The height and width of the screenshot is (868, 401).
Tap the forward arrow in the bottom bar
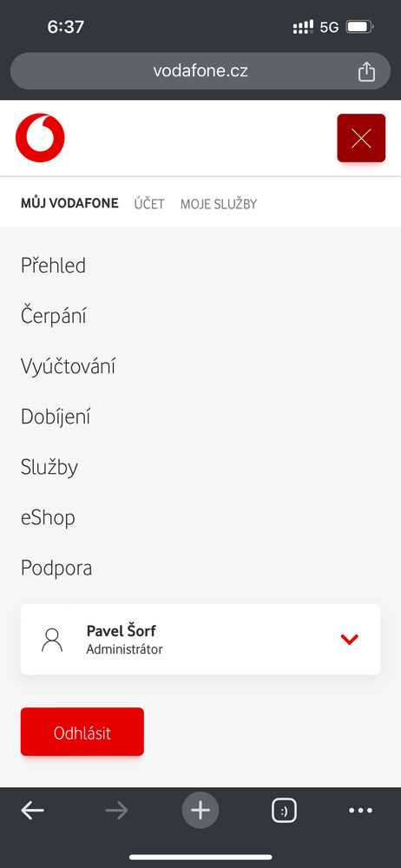(x=116, y=811)
